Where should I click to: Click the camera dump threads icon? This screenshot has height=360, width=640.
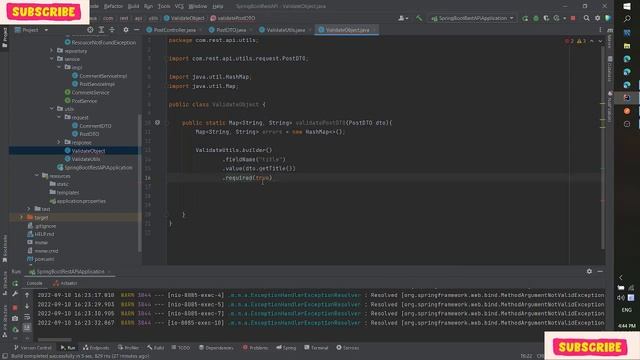click(15, 318)
